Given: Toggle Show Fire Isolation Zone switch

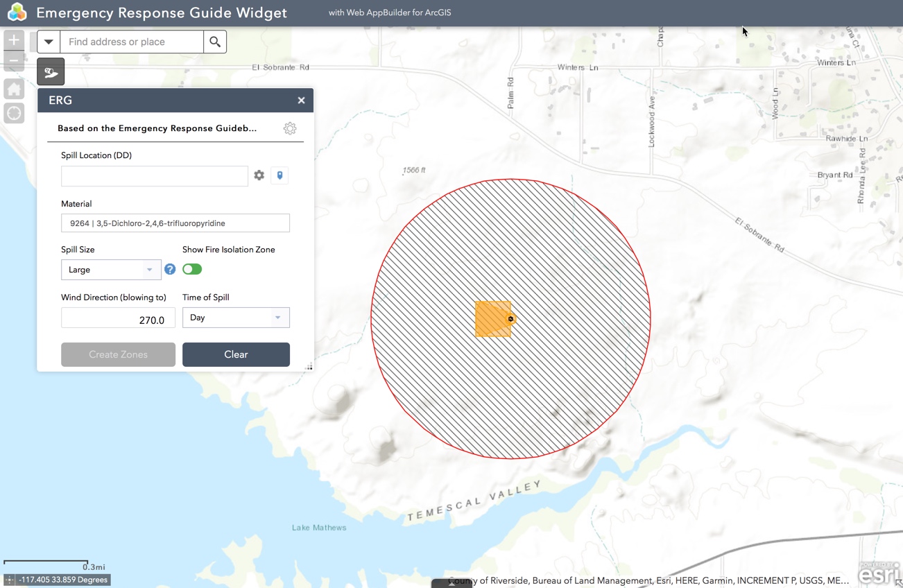Looking at the screenshot, I should pyautogui.click(x=192, y=269).
